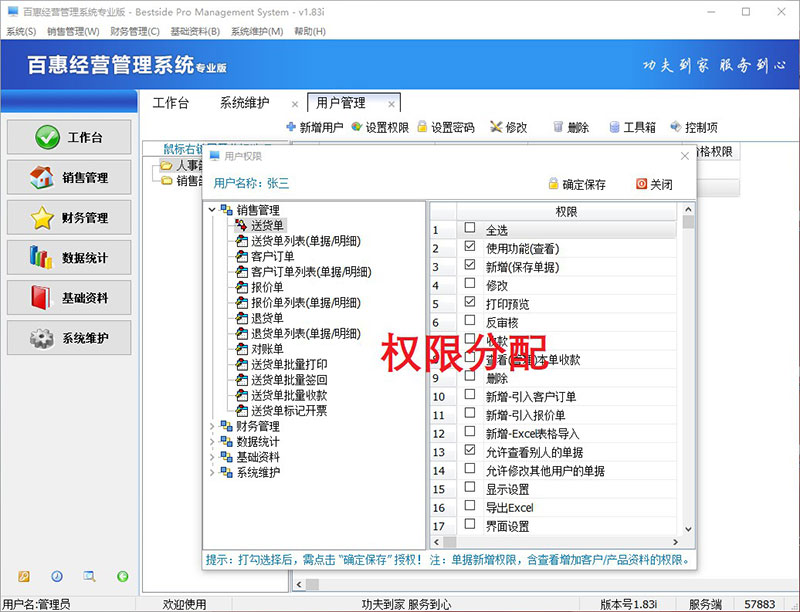Click the clock icon at sidebar bottom
This screenshot has height=612, width=800.
pyautogui.click(x=57, y=576)
